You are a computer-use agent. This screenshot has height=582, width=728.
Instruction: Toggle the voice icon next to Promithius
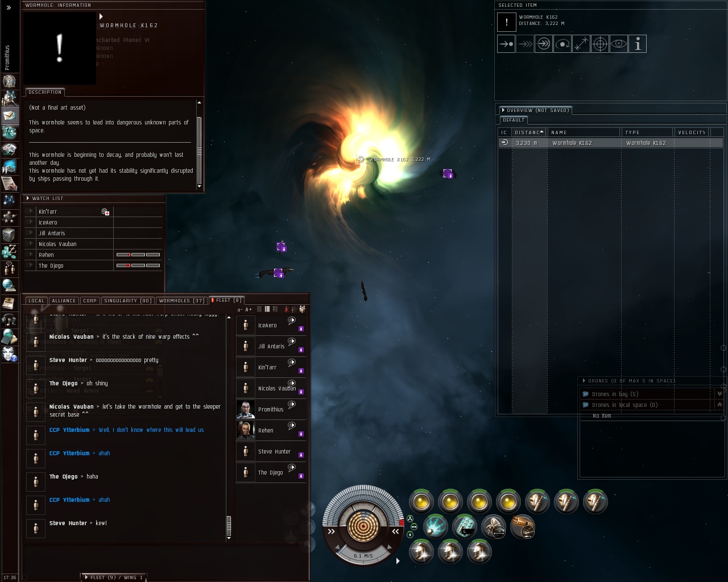coord(292,405)
